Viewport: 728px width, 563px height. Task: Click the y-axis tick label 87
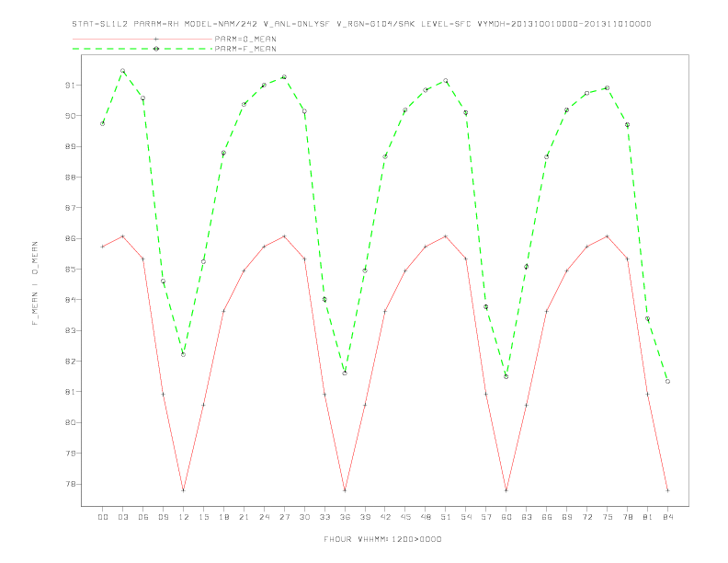click(x=70, y=208)
